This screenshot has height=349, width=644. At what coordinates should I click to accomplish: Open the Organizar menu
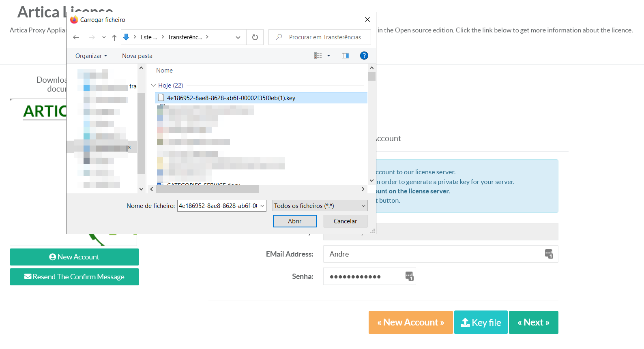[91, 56]
